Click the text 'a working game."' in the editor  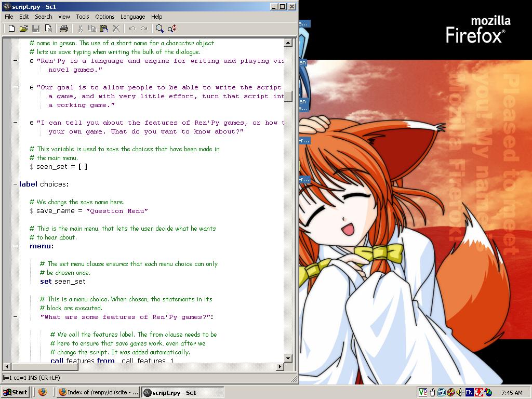coord(82,105)
